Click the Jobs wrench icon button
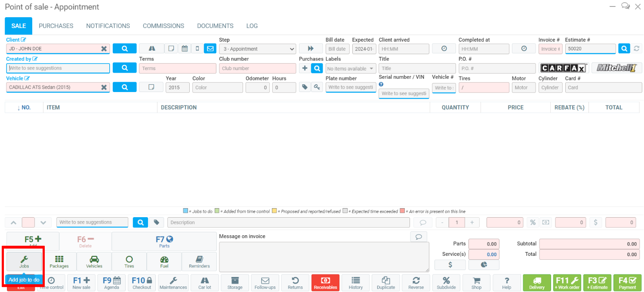644x292 pixels. [24, 261]
